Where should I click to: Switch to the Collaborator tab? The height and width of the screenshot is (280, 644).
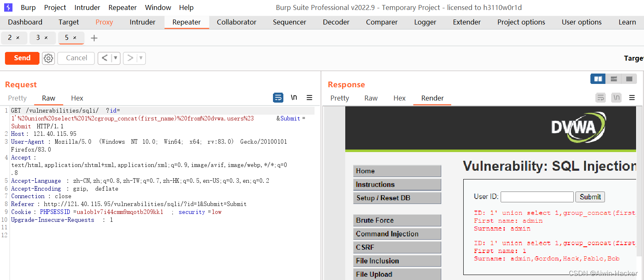(x=237, y=22)
